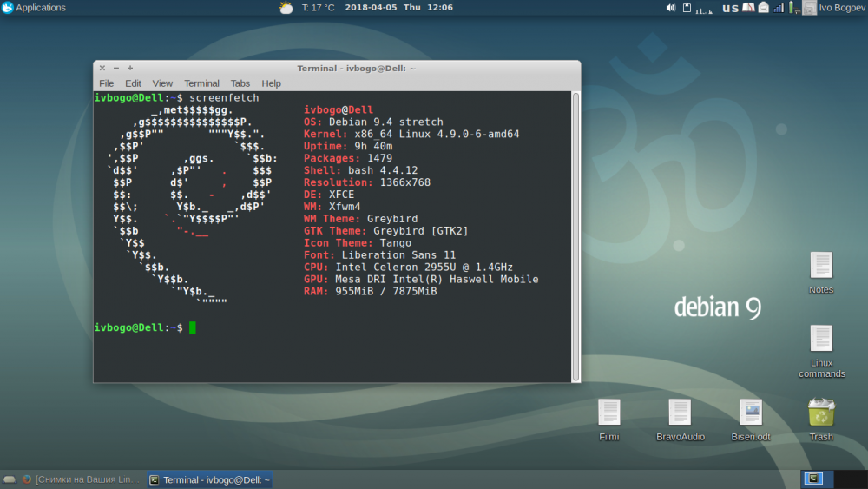The image size is (868, 489).
Task: Click the date and time clock
Action: pyautogui.click(x=398, y=8)
